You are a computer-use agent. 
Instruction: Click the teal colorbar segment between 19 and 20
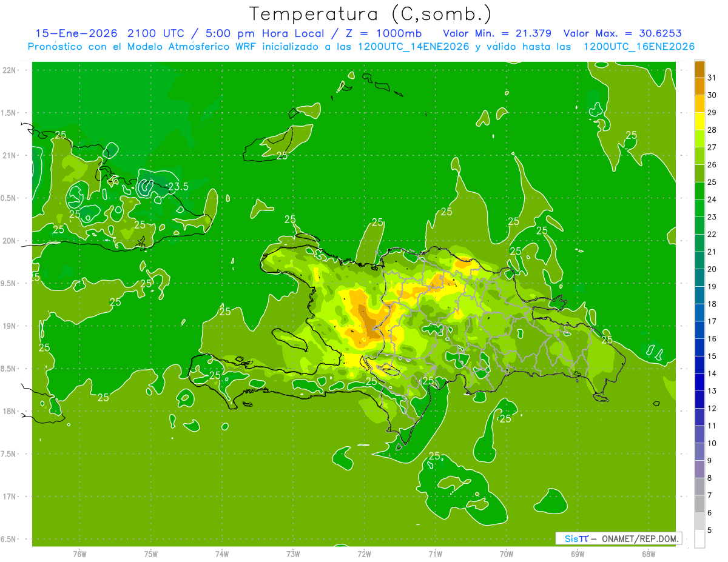(x=699, y=278)
